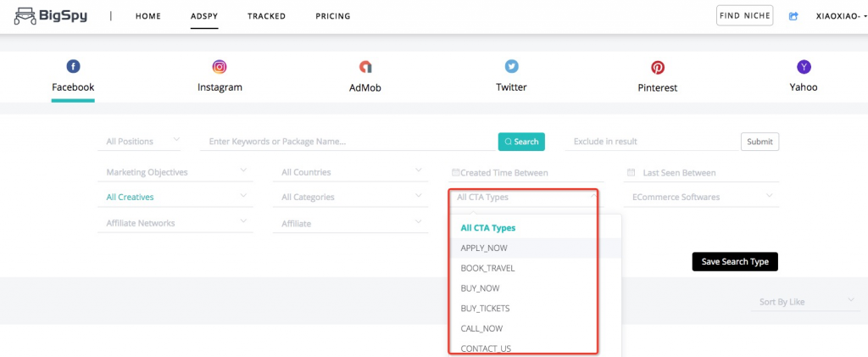The width and height of the screenshot is (868, 357).
Task: Open the Affiliate dropdown
Action: [350, 224]
